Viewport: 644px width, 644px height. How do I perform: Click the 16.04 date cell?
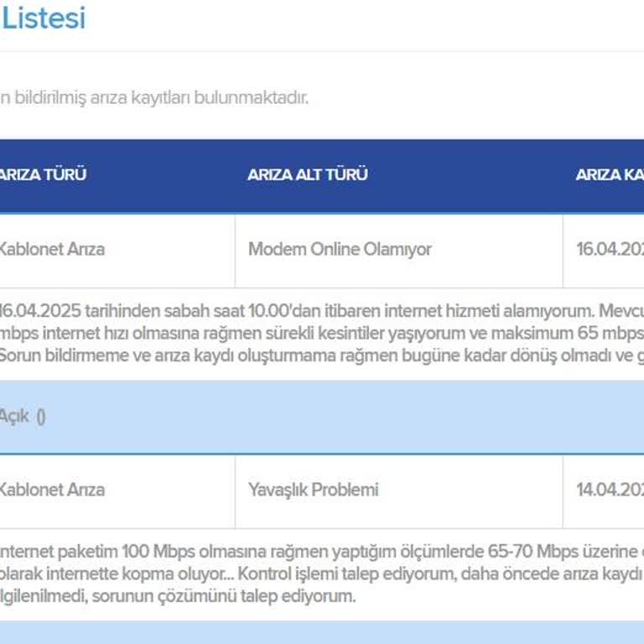(x=610, y=249)
